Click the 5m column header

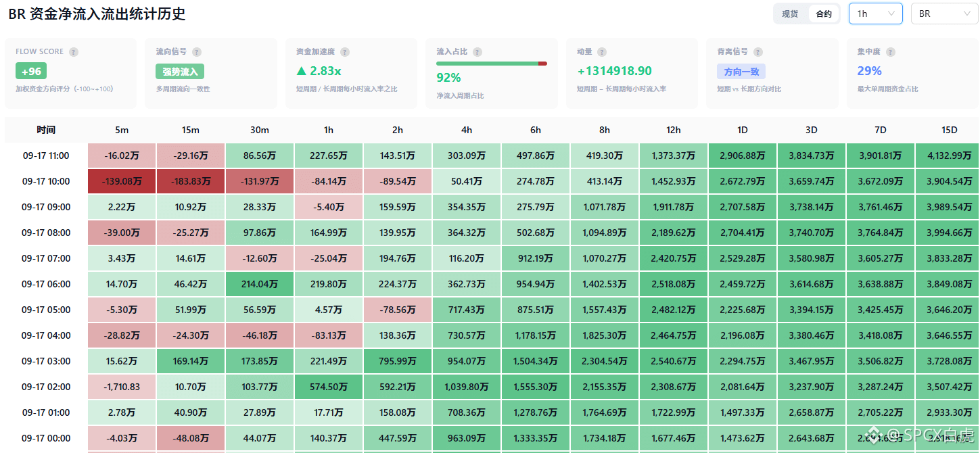click(122, 130)
